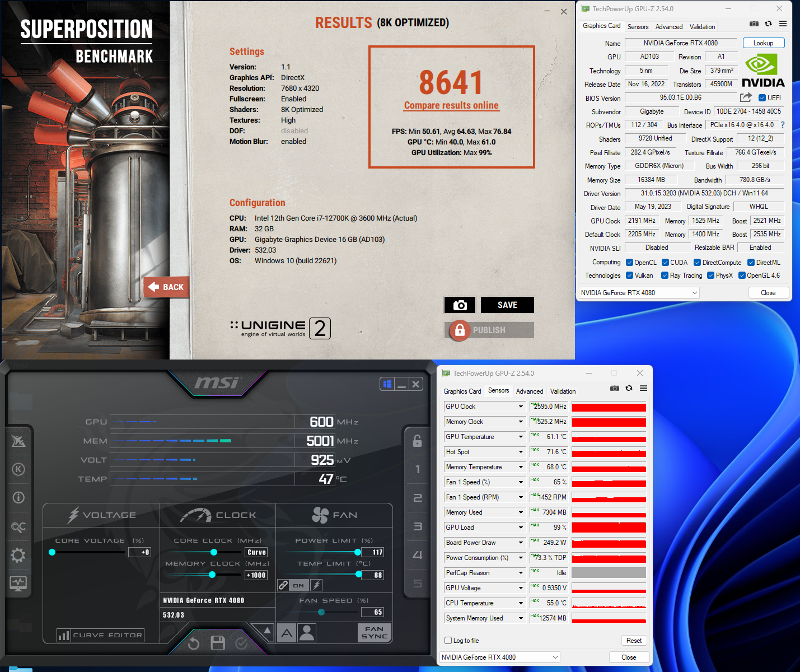The height and width of the screenshot is (672, 800).
Task: Click the Memory Clock slider handle
Action: tap(212, 575)
